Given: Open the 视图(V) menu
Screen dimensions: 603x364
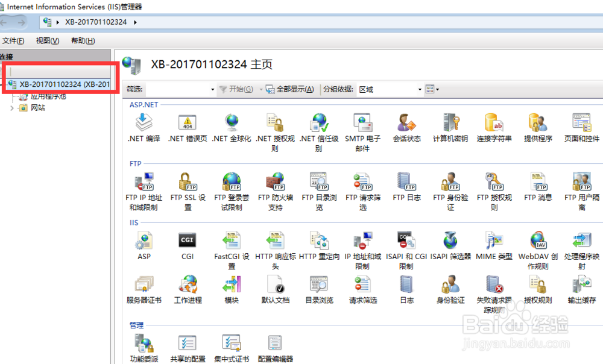Looking at the screenshot, I should click(x=48, y=41).
